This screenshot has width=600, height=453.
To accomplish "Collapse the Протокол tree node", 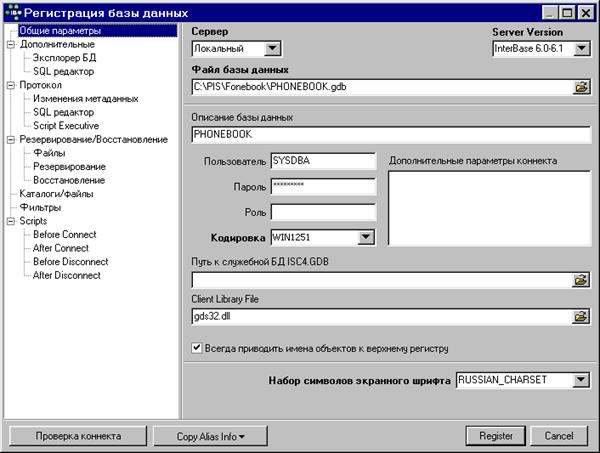I will pos(10,85).
